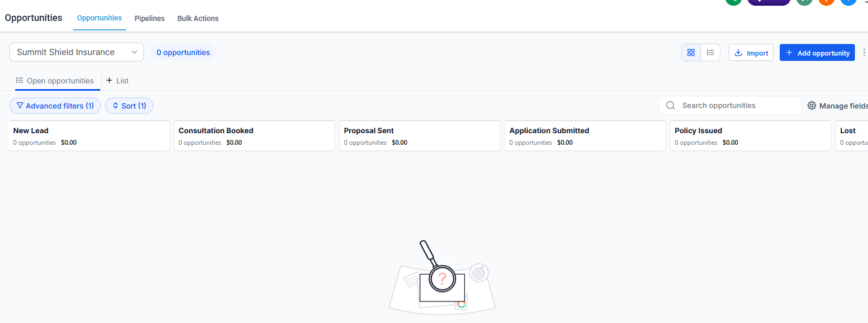Open the three-dot more options menu
Screen dimensions: 868x323
pyautogui.click(x=864, y=52)
